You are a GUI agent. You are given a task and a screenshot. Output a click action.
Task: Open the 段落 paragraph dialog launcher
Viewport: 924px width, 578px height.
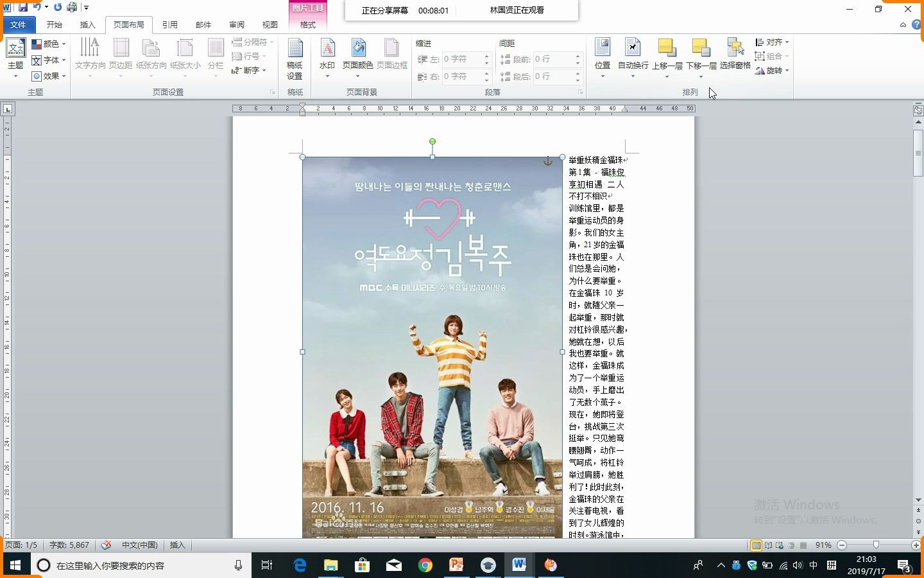[x=580, y=92]
